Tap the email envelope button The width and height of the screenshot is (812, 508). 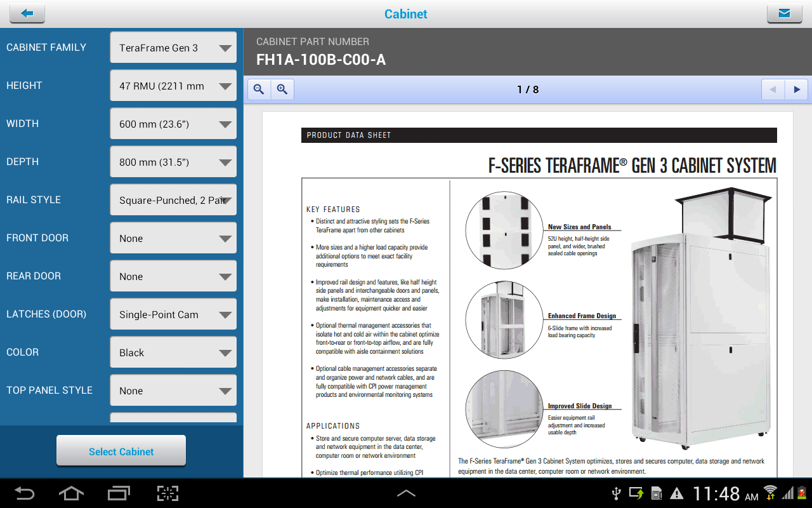(x=784, y=13)
